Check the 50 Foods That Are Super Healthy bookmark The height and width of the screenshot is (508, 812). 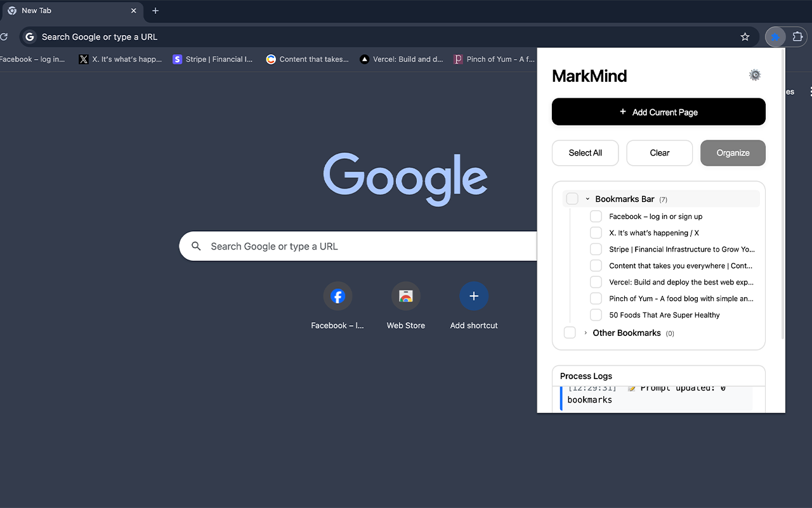[x=596, y=314]
